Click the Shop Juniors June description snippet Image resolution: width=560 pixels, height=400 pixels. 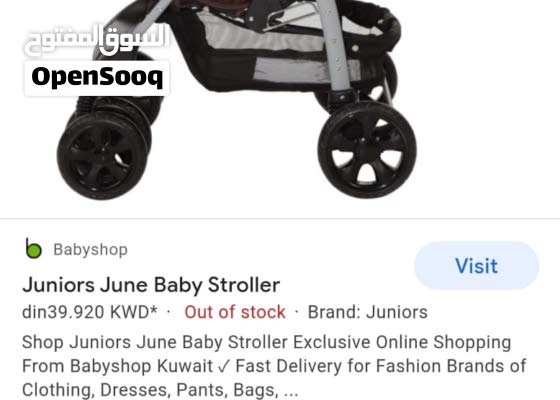click(266, 342)
